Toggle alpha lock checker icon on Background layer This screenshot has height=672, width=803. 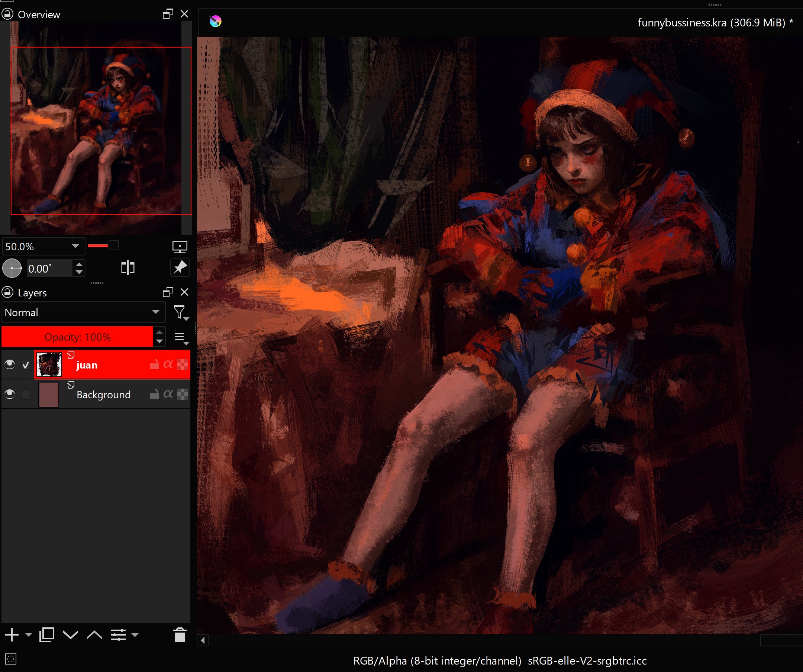point(183,394)
